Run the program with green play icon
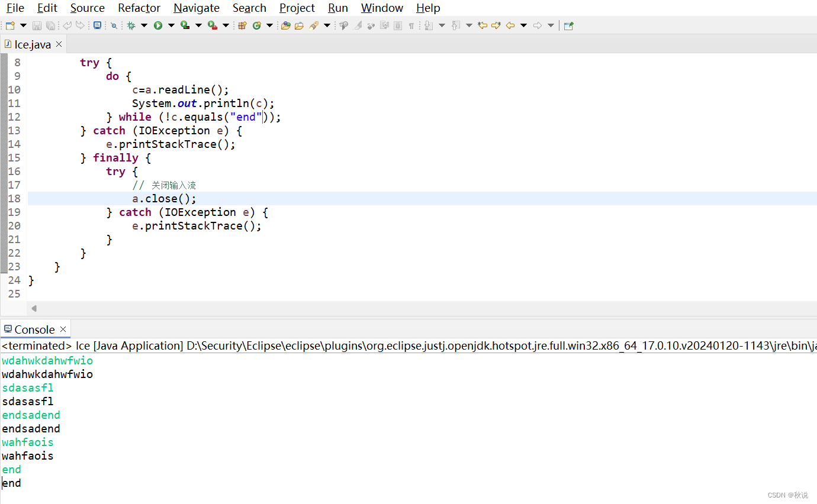817x504 pixels. pos(158,25)
